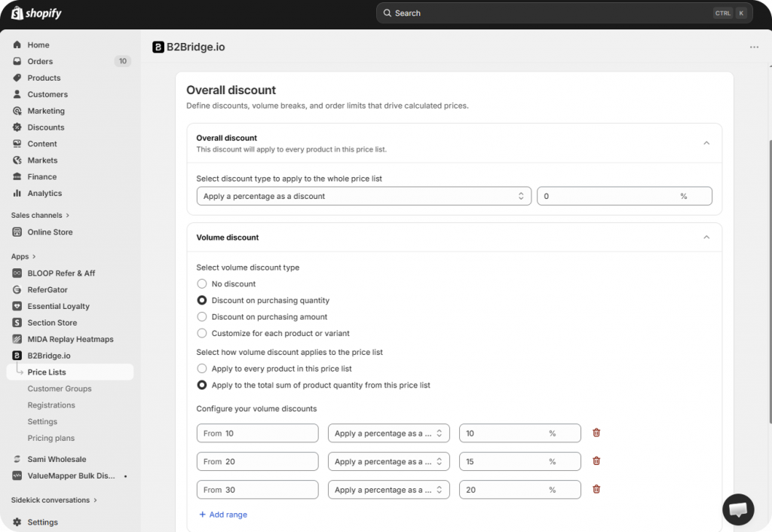Click the From 10 quantity field

[258, 433]
